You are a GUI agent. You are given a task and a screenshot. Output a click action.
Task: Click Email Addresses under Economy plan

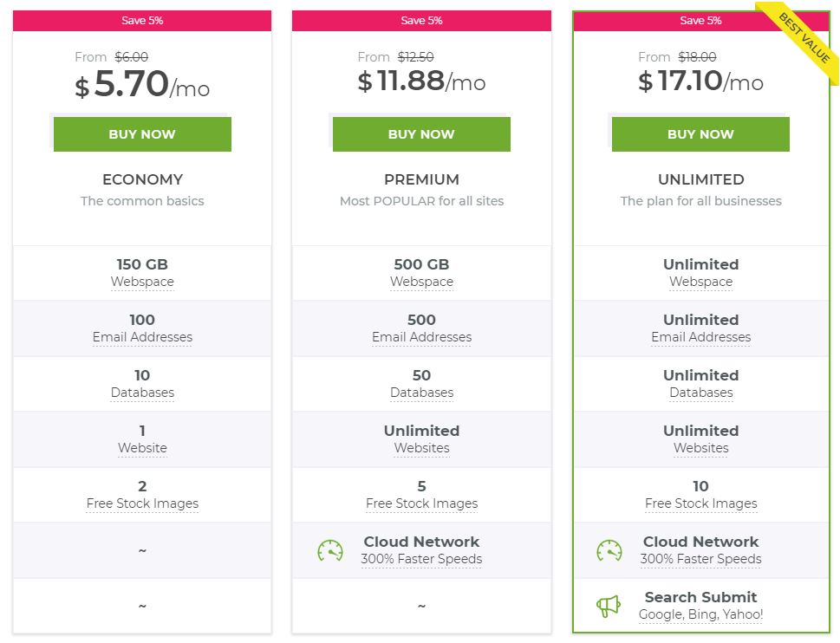point(142,337)
